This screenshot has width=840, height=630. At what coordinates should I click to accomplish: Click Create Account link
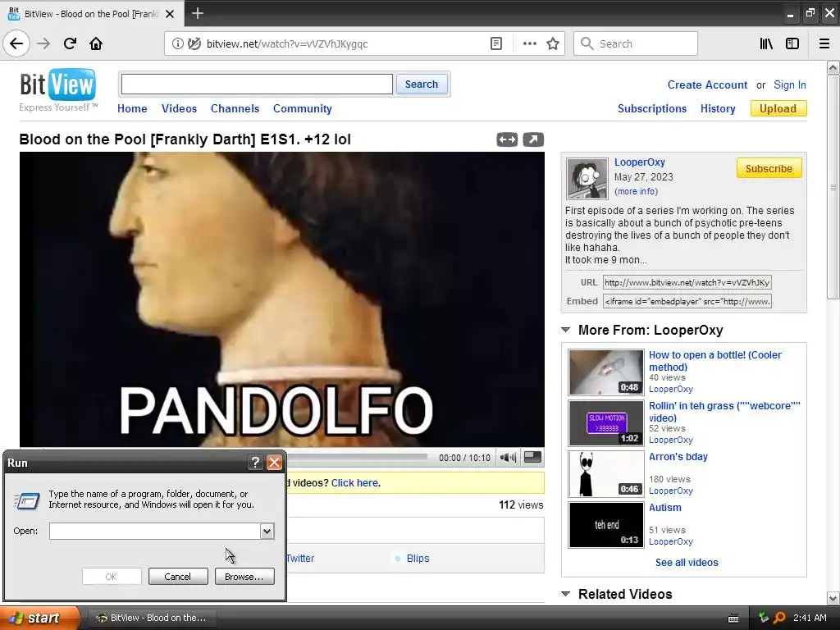click(x=707, y=84)
